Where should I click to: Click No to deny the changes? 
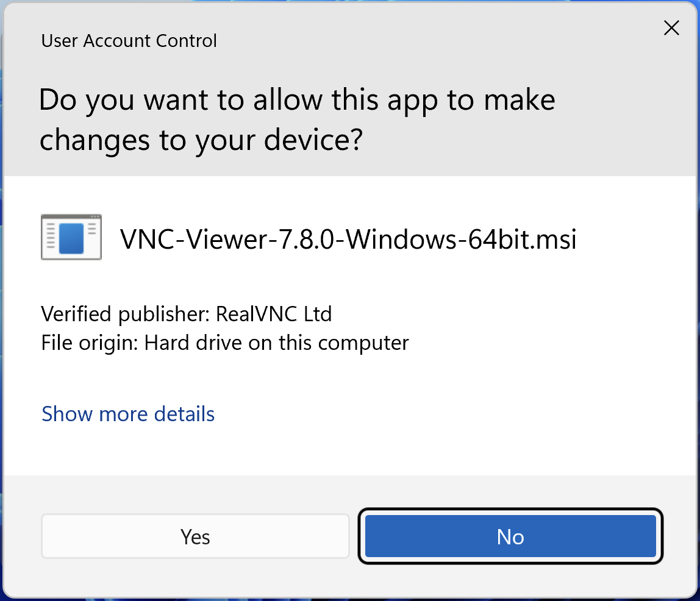(510, 536)
